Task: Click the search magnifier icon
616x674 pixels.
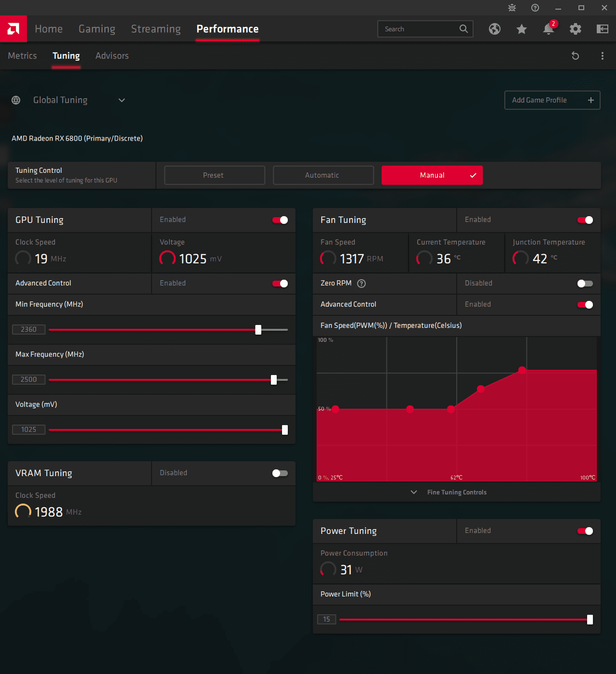Action: pos(463,29)
